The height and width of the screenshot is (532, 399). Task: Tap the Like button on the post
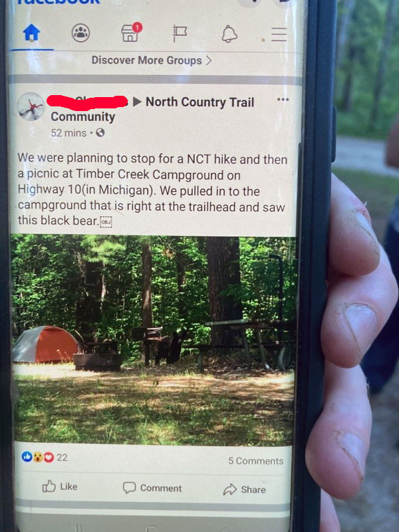click(60, 487)
